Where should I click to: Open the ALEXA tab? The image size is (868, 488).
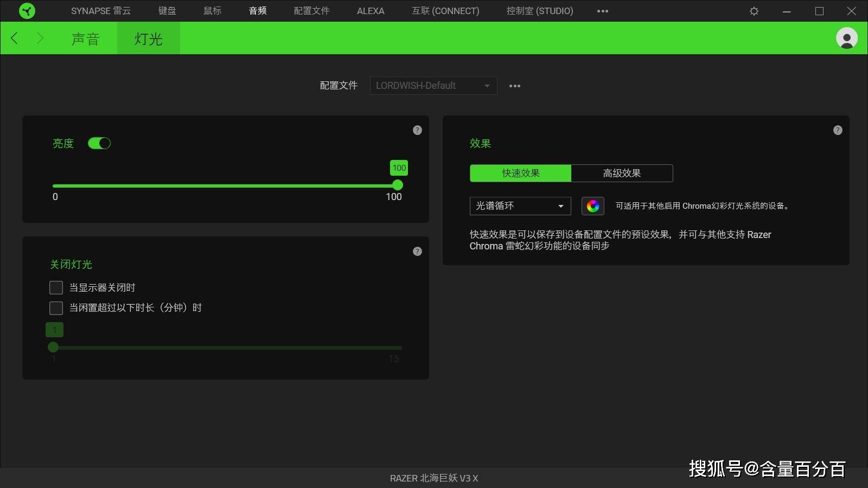click(x=371, y=11)
